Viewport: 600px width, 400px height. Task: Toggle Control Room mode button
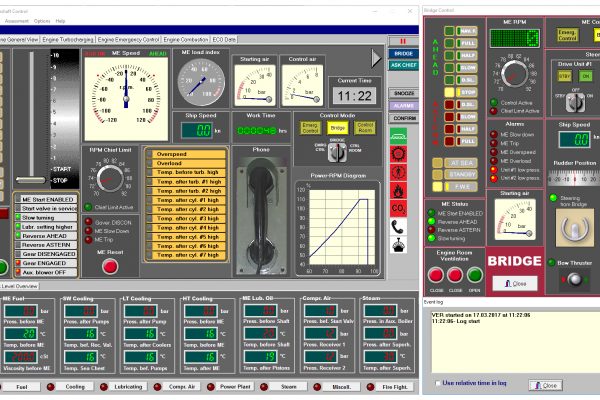(365, 128)
